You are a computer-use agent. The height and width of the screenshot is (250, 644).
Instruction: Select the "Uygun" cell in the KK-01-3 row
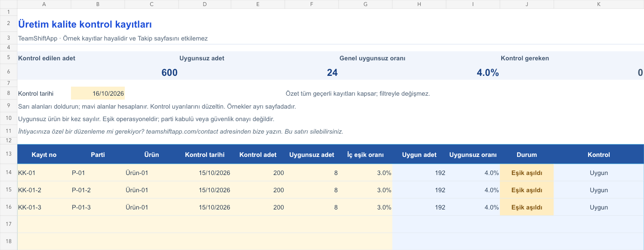point(599,207)
